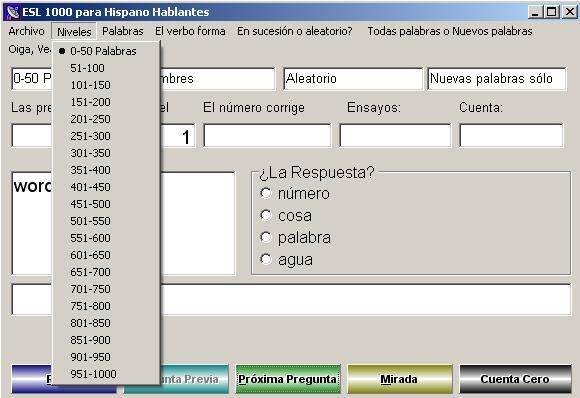Click the El número corrige field
The image size is (580, 398).
pyautogui.click(x=267, y=135)
